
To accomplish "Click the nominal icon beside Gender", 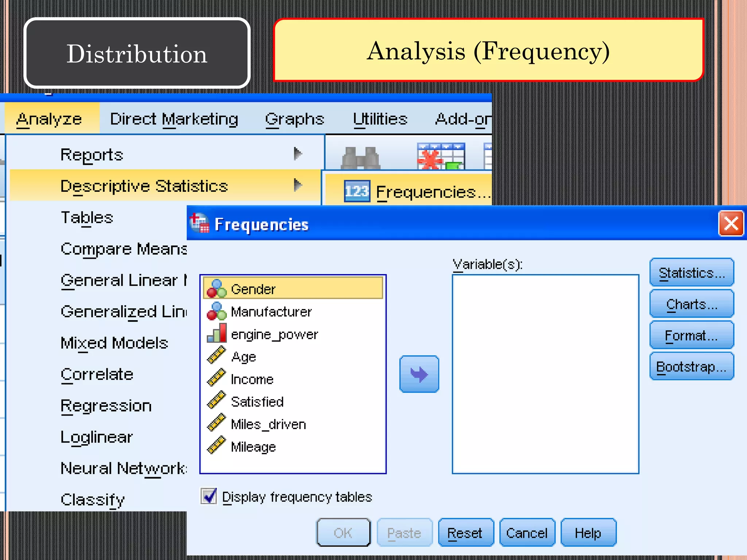I will (217, 289).
